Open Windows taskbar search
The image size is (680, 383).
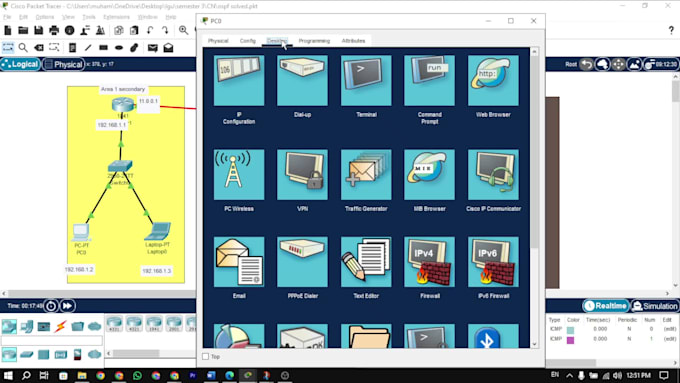click(26, 376)
